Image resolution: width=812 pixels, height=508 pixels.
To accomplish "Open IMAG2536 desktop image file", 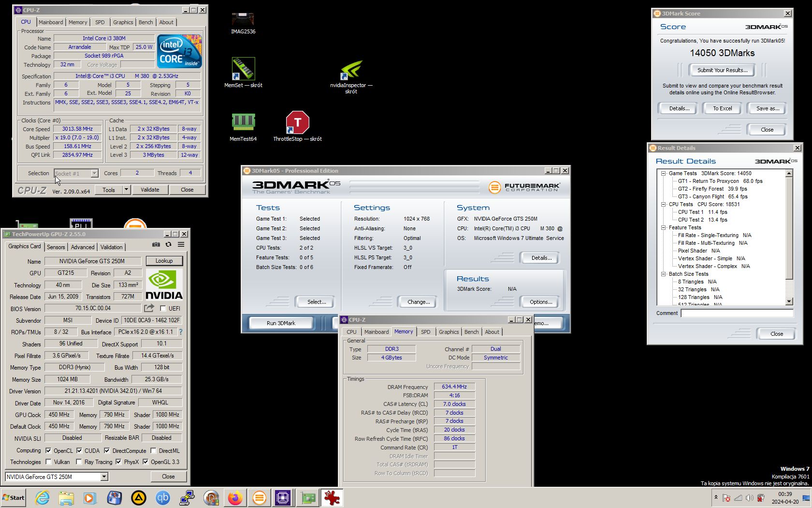I will 243,23.
